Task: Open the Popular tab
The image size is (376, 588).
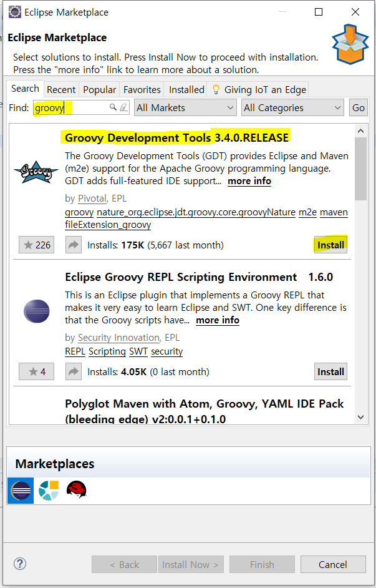Action: tap(99, 90)
